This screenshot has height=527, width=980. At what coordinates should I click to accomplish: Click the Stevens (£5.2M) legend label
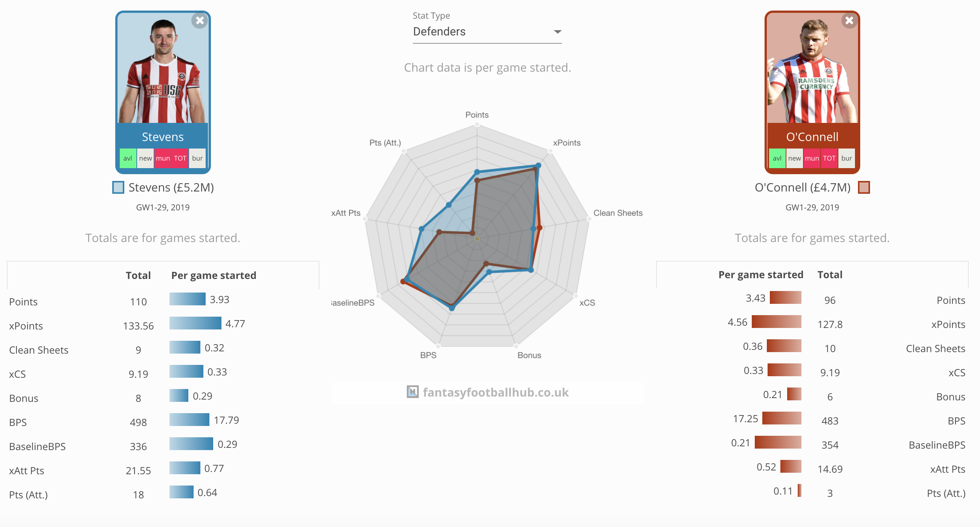[171, 187]
